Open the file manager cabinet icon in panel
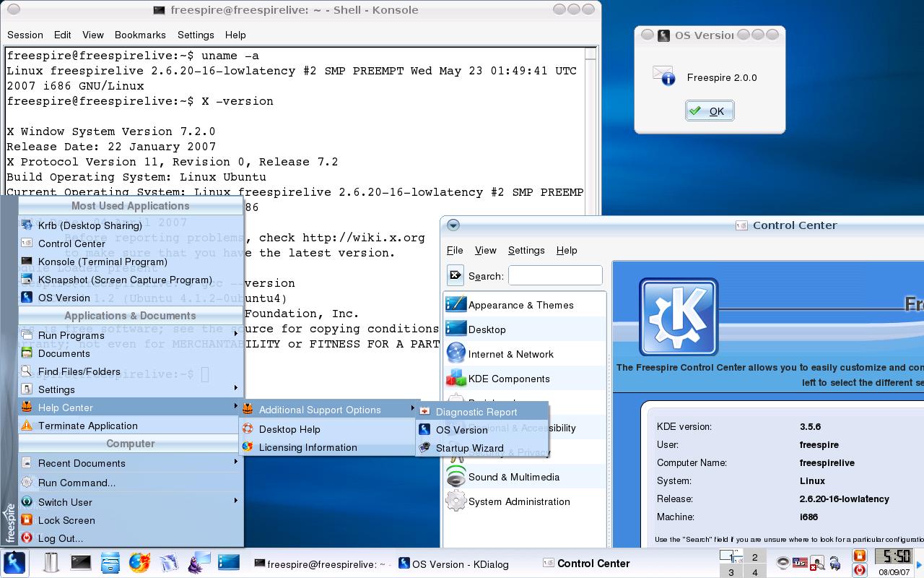Image resolution: width=924 pixels, height=578 pixels. point(110,562)
